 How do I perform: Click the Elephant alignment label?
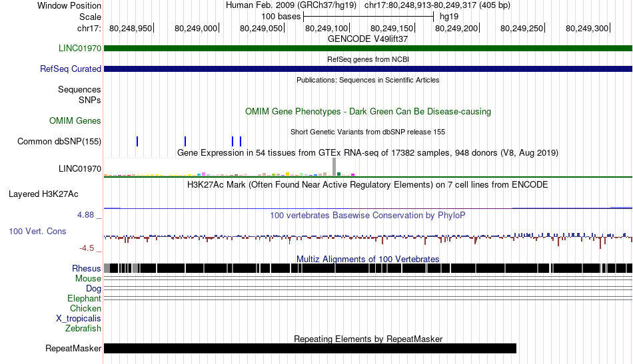coord(84,299)
